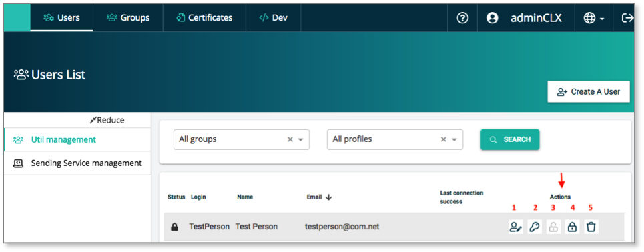Click the edit user icon for TestPerson
This screenshot has width=644, height=252.
coord(515,227)
